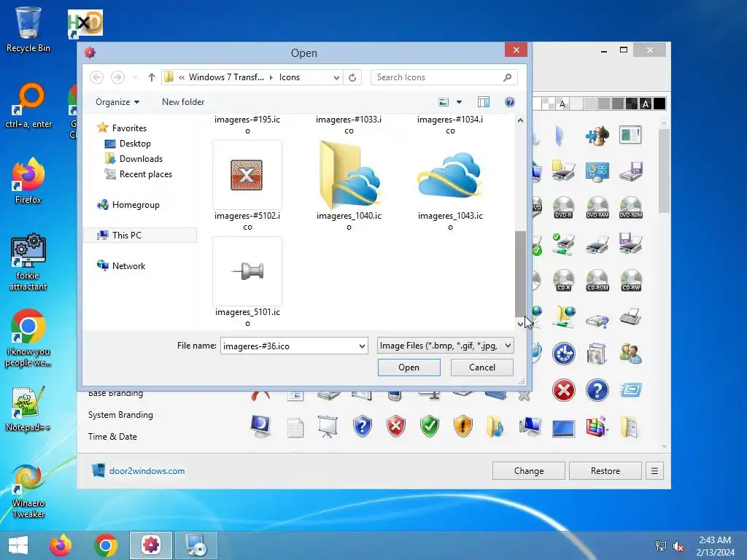Open Chrome from the taskbar
The width and height of the screenshot is (747, 560).
pos(106,545)
